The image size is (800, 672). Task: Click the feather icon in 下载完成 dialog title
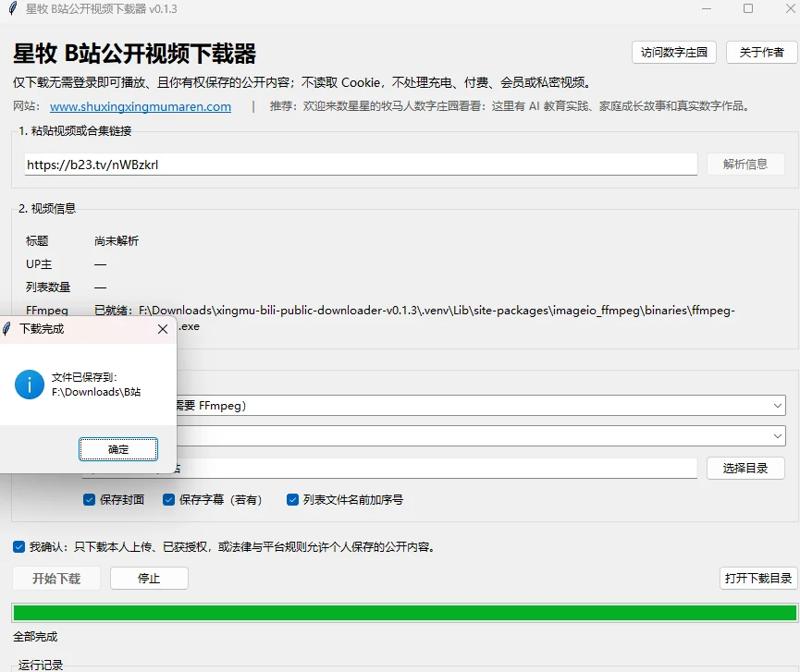click(6, 329)
